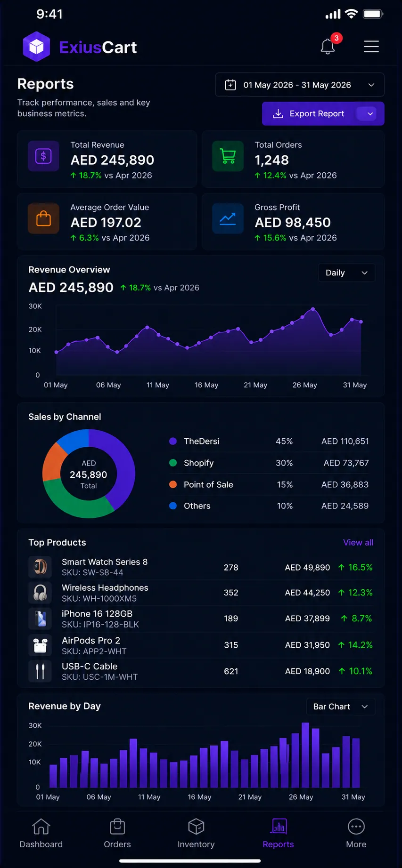Click the purple TheDersi legend dot
This screenshot has height=868, width=402.
tap(173, 441)
